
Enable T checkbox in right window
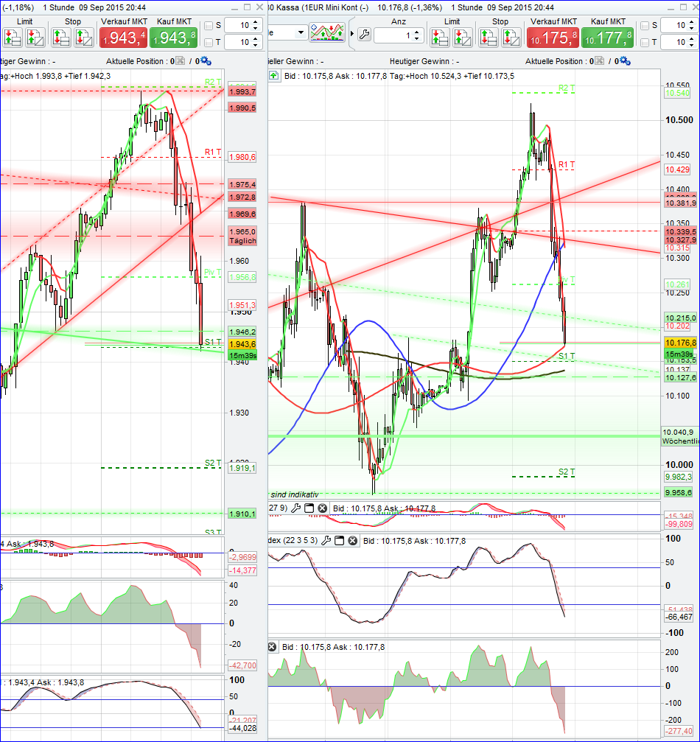[x=645, y=43]
